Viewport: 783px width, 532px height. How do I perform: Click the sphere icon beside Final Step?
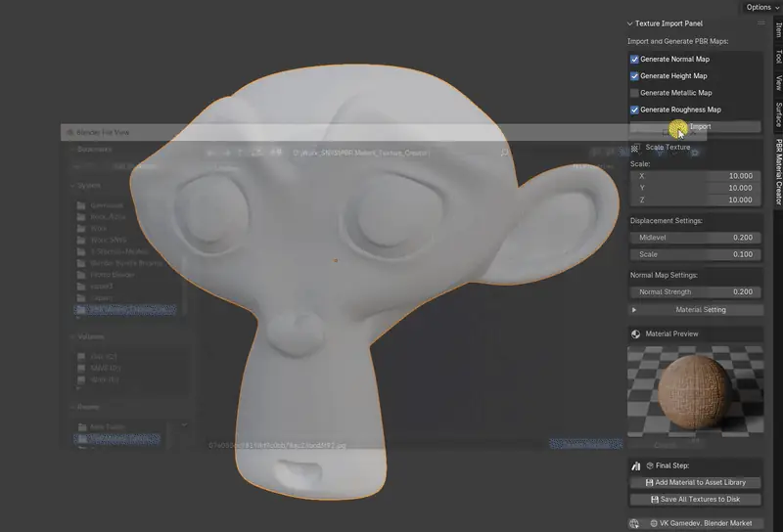click(x=650, y=465)
